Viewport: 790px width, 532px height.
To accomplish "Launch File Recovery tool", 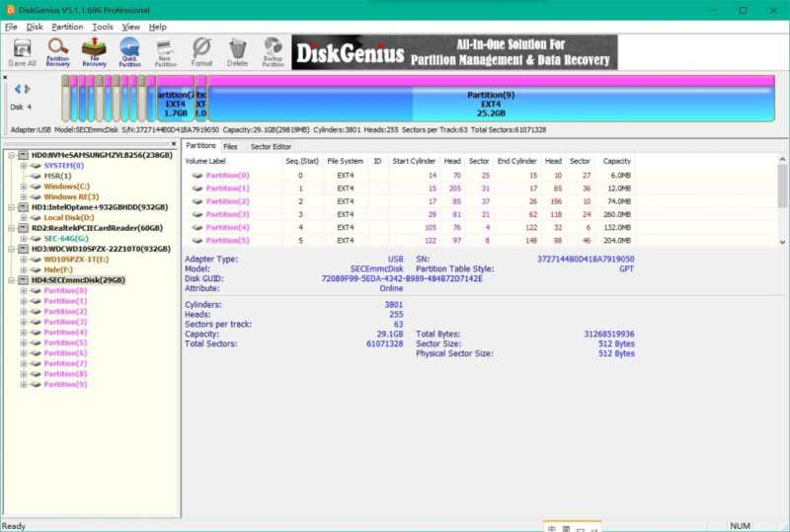I will click(94, 51).
